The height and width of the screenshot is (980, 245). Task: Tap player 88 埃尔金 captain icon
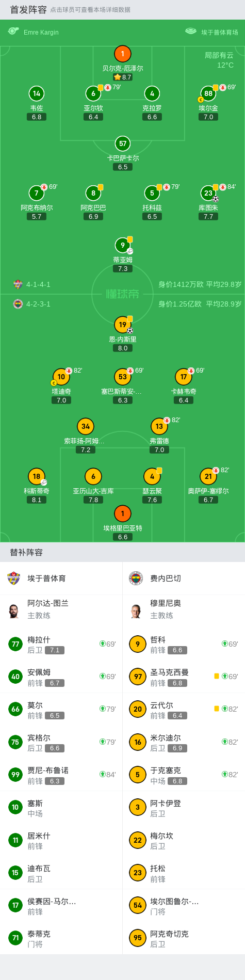point(201,100)
